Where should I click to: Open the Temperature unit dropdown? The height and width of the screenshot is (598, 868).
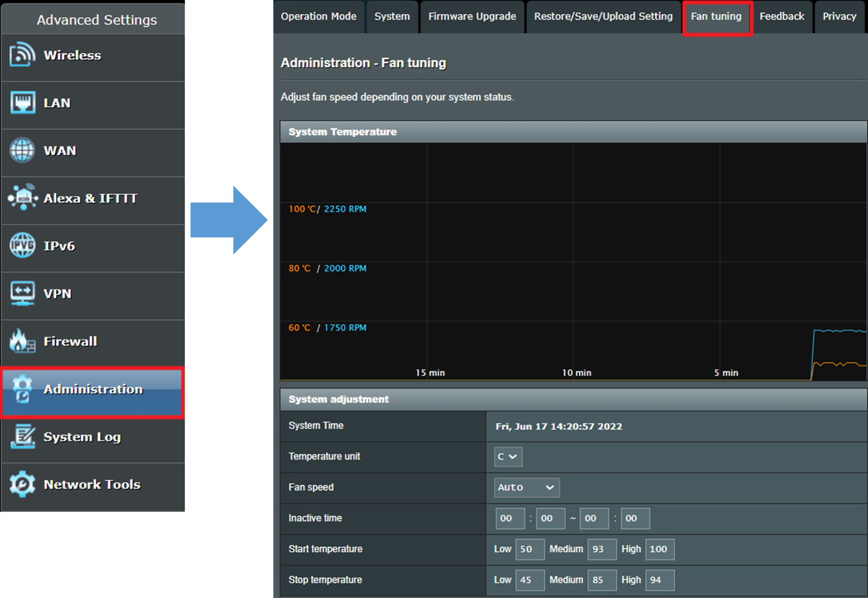click(x=508, y=457)
